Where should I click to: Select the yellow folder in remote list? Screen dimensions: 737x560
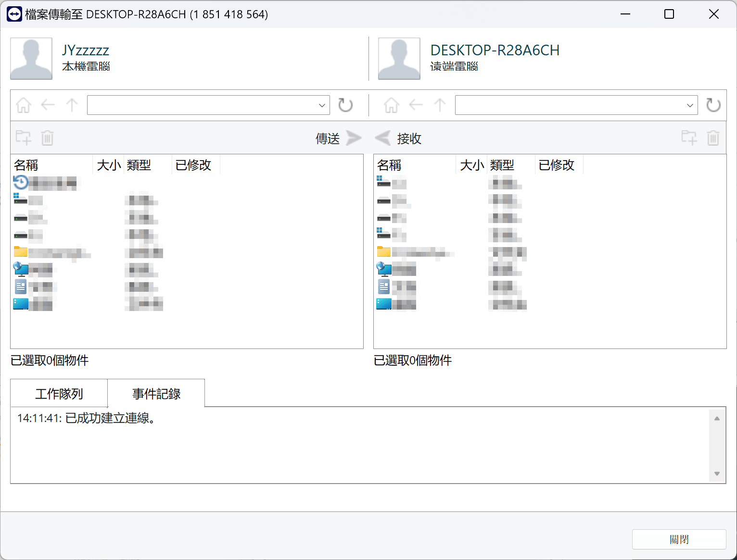tap(415, 252)
